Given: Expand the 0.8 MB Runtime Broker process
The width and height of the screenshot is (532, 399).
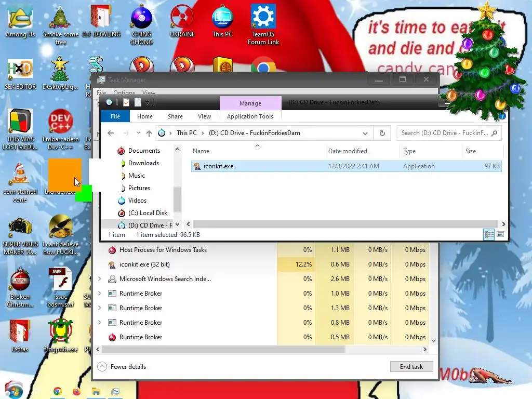Looking at the screenshot, I should coord(100,323).
